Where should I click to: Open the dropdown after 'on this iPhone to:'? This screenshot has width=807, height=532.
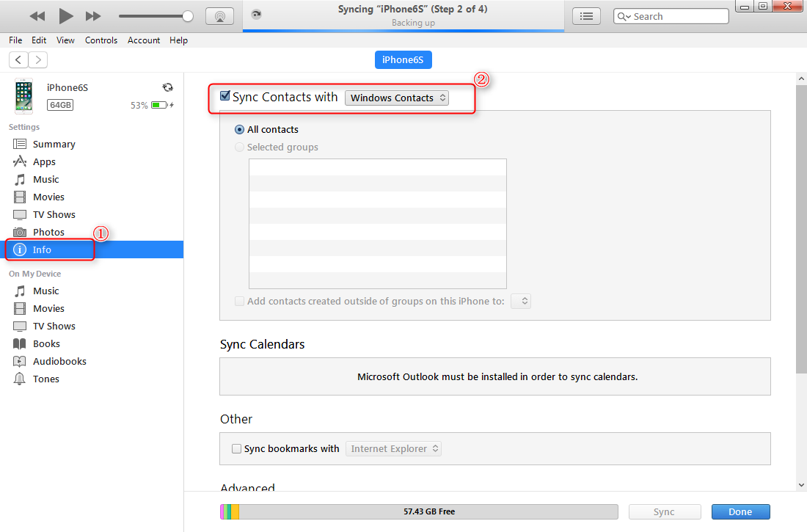point(521,302)
